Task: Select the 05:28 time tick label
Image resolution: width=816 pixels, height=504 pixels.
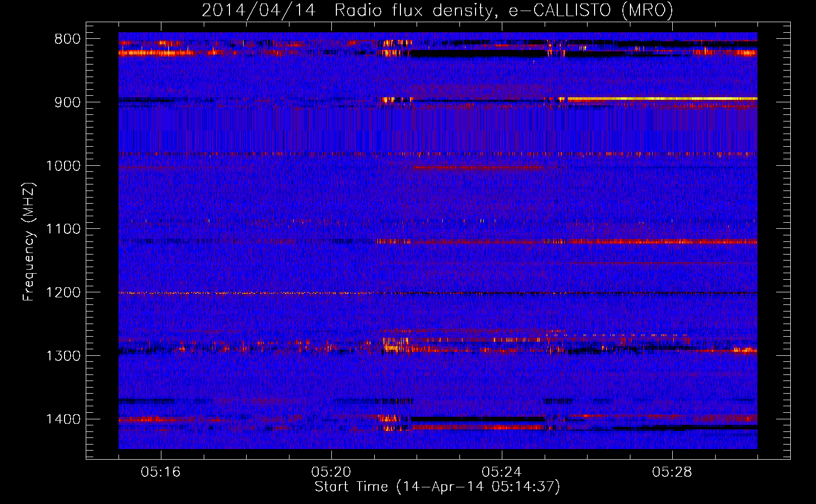Action: point(672,472)
